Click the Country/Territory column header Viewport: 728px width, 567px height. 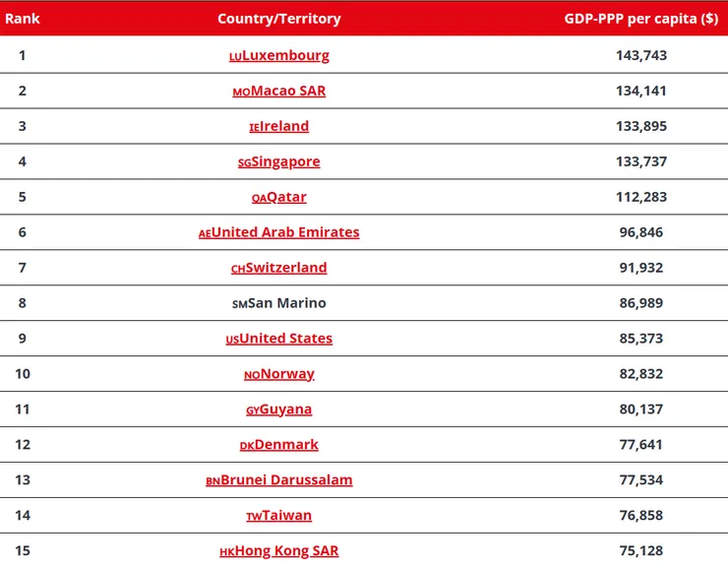279,19
